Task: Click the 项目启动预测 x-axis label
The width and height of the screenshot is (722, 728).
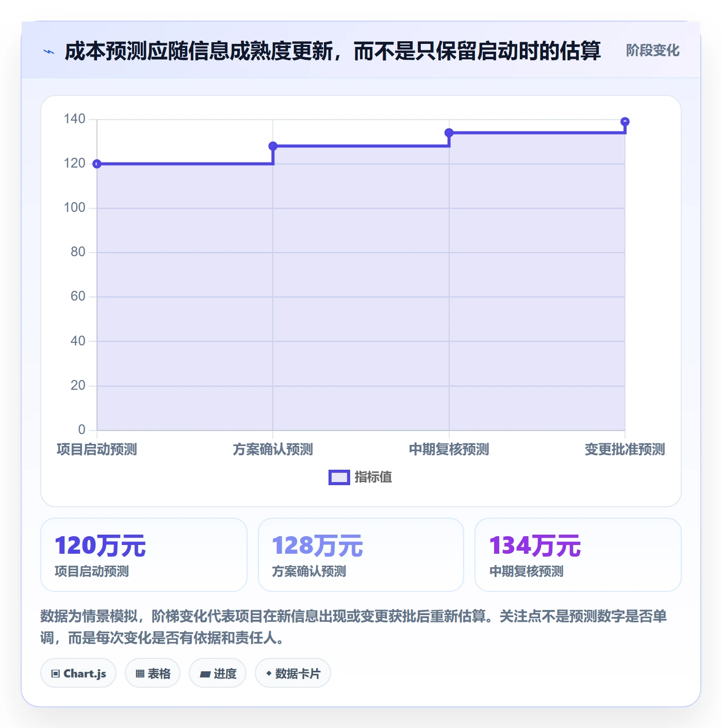Action: coord(97,450)
